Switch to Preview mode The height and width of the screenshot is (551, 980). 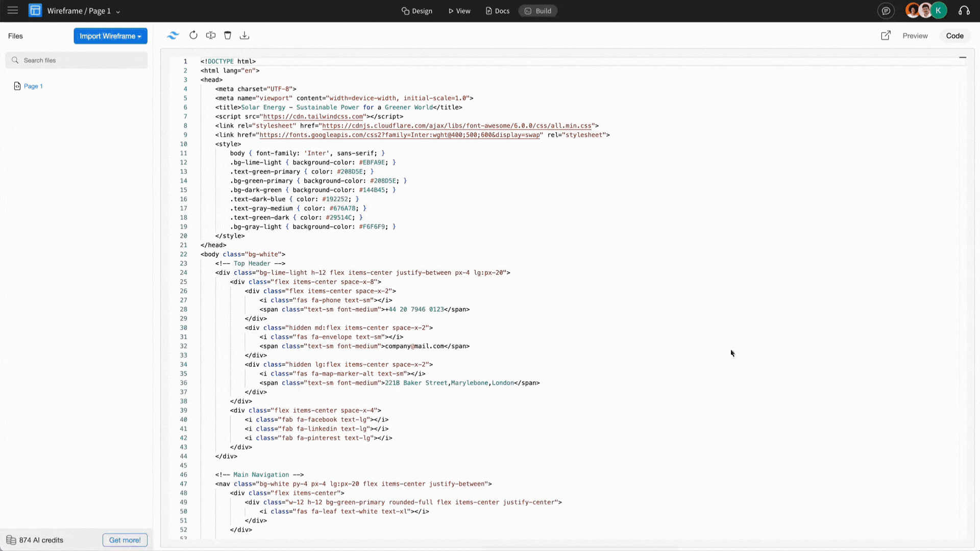(915, 36)
